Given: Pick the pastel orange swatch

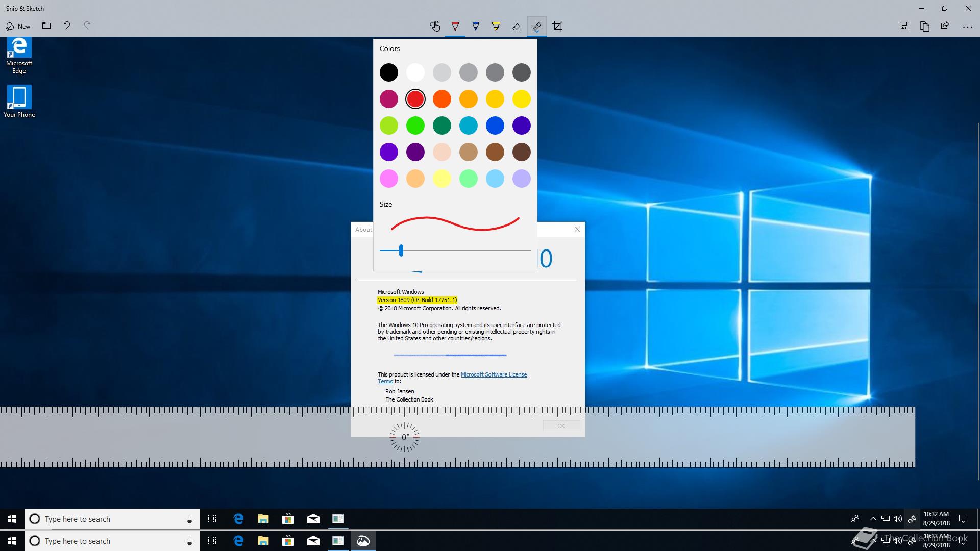Looking at the screenshot, I should pyautogui.click(x=415, y=179).
